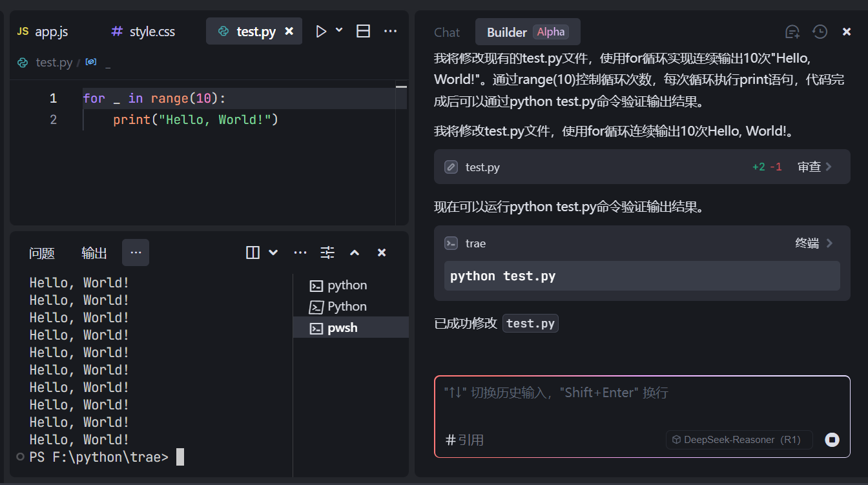Open the app.js editor tab
This screenshot has height=485, width=868.
coord(43,31)
